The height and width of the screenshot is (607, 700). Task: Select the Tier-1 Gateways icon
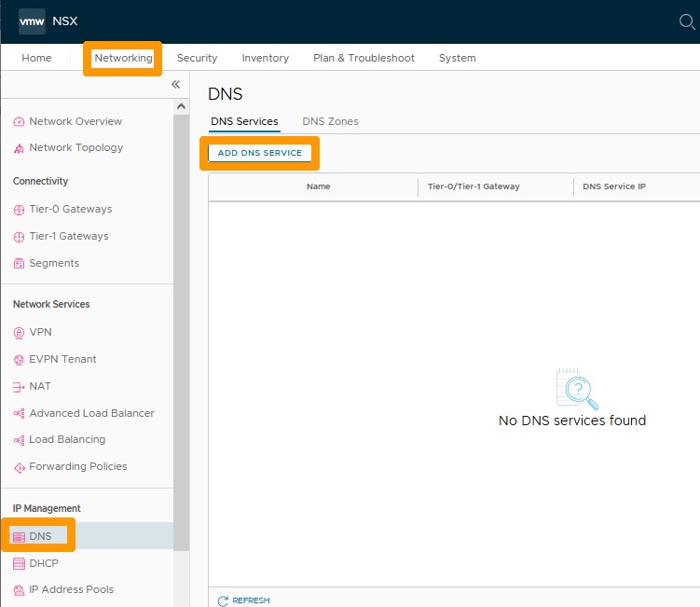pos(19,237)
